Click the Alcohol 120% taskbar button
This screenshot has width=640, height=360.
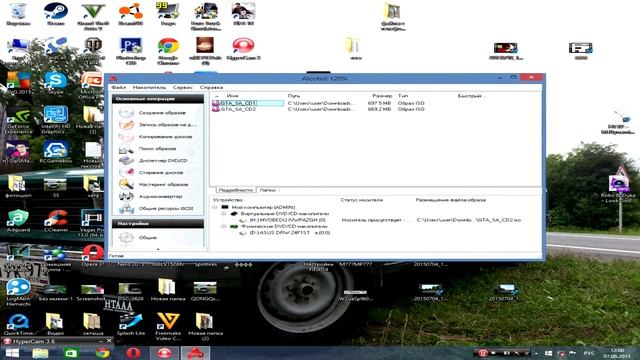coord(195,353)
